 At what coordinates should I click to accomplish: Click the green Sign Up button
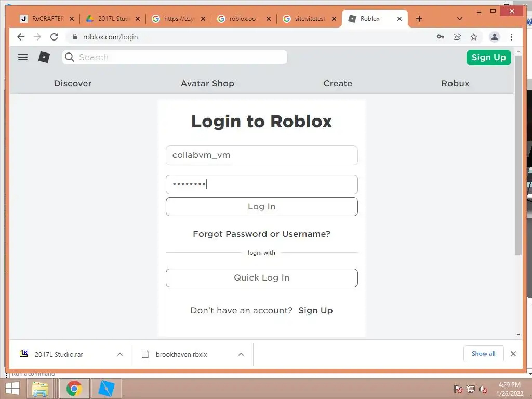488,57
